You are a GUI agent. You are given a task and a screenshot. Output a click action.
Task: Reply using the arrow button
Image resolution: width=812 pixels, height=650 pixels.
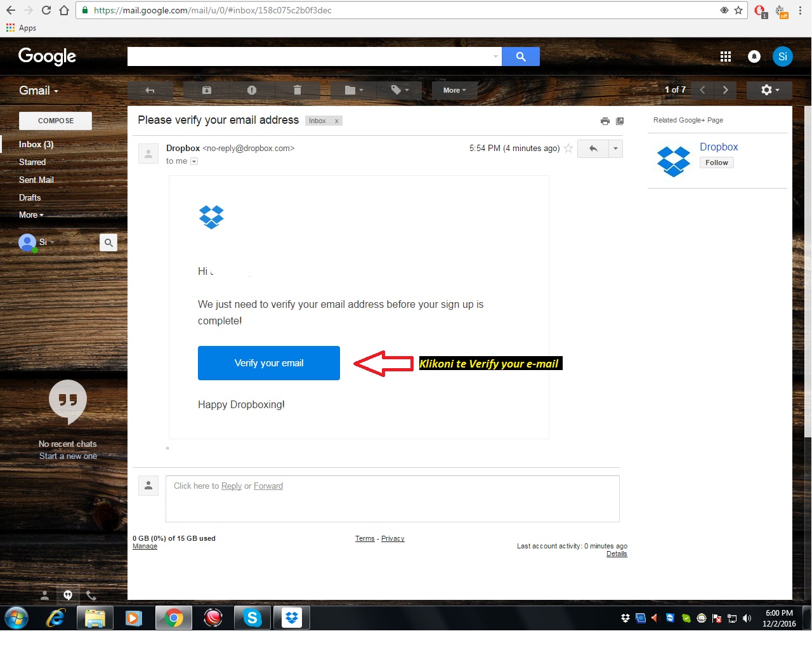(x=593, y=149)
